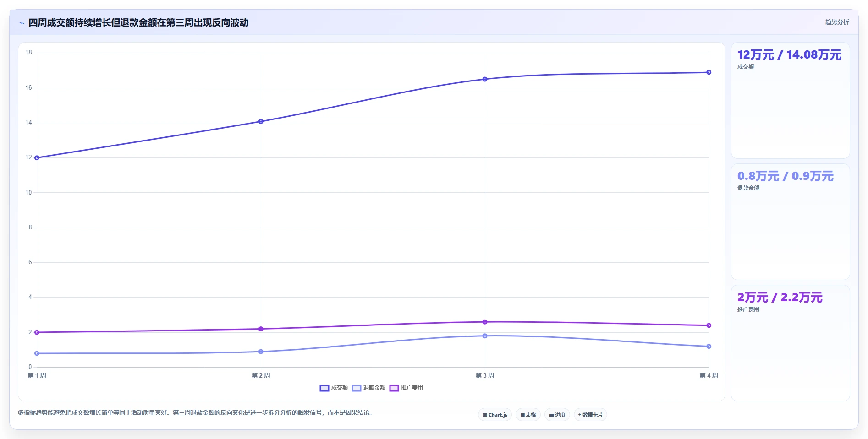
Task: Click the 数据卡片 chip
Action: (x=590, y=415)
